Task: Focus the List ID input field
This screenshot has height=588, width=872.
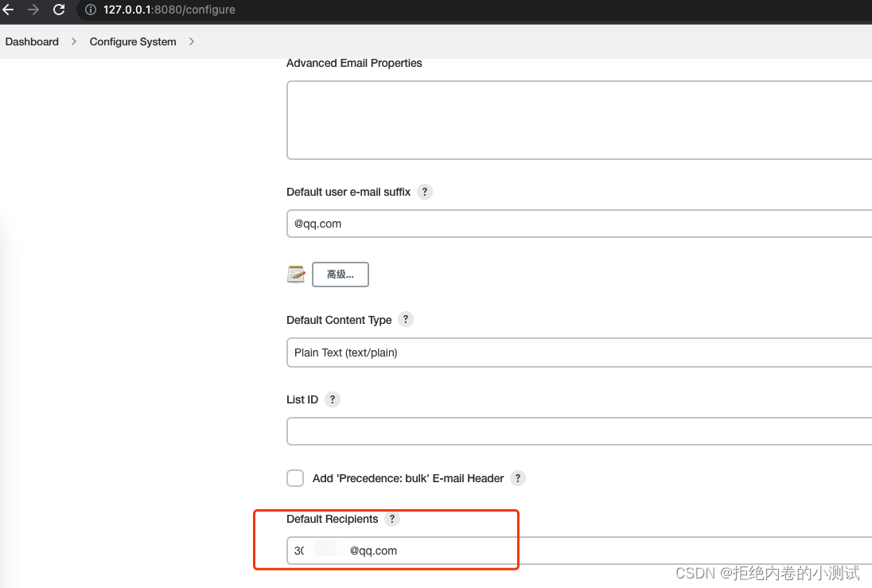Action: [579, 432]
